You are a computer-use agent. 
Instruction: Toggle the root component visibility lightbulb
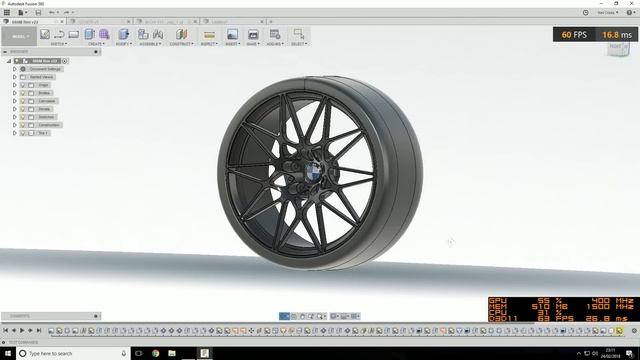(x=17, y=61)
